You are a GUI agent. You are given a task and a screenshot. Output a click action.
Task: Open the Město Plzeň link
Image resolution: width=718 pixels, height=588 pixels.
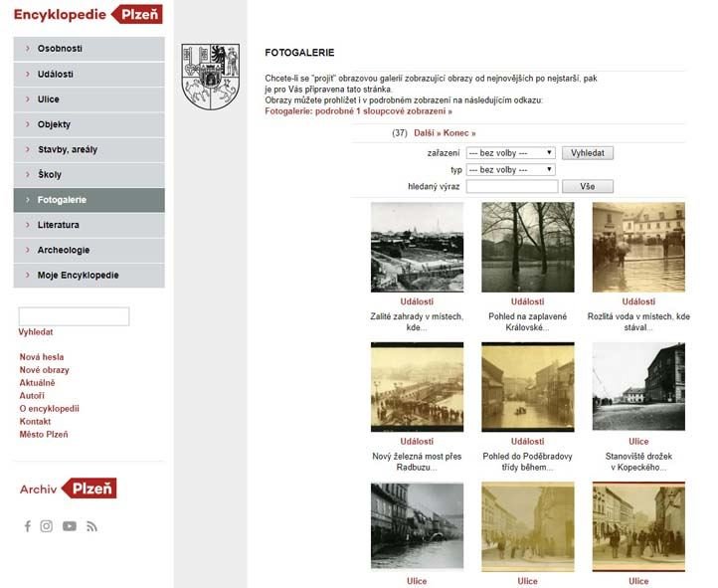[x=44, y=434]
